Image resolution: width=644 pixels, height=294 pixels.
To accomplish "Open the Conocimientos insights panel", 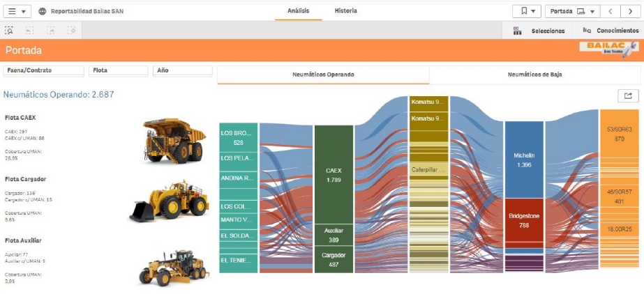I will [x=610, y=31].
